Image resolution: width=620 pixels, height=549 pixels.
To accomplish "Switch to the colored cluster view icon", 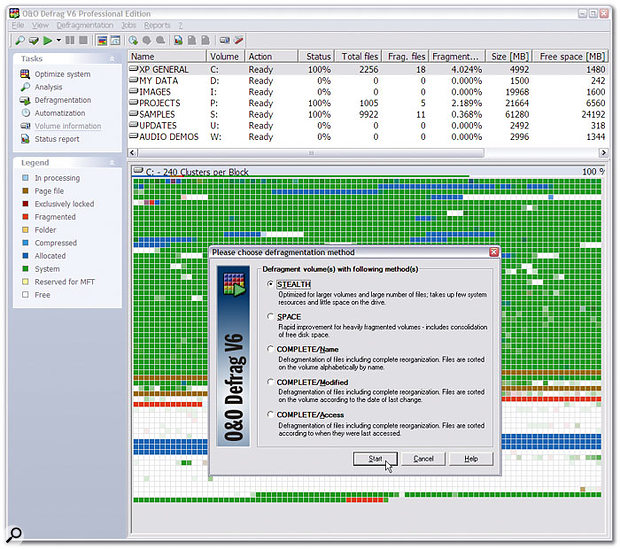I will [x=102, y=40].
